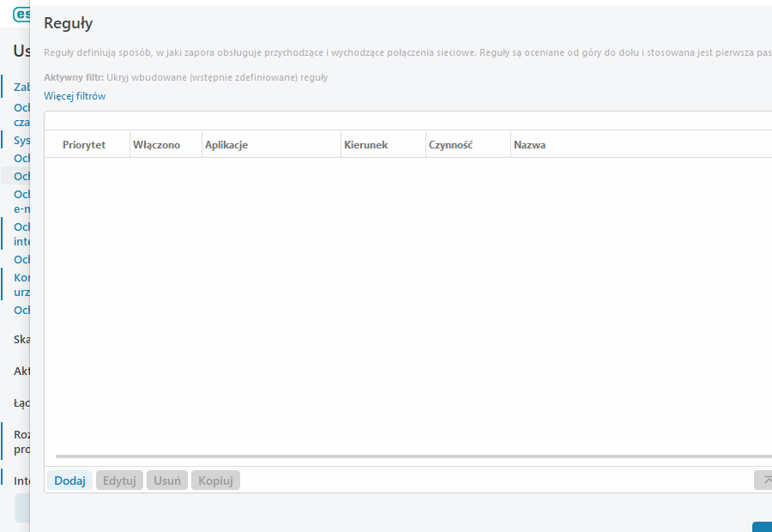
Task: Click the Nazwa column header
Action: point(530,145)
